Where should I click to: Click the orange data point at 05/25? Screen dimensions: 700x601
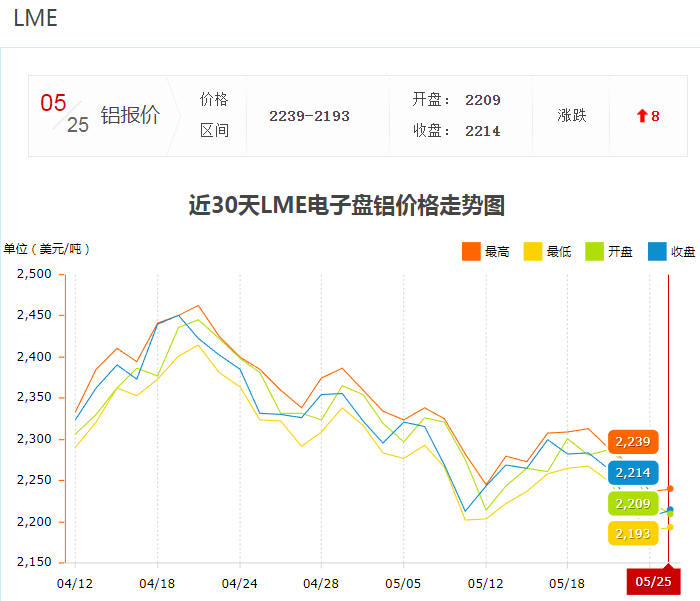point(670,489)
